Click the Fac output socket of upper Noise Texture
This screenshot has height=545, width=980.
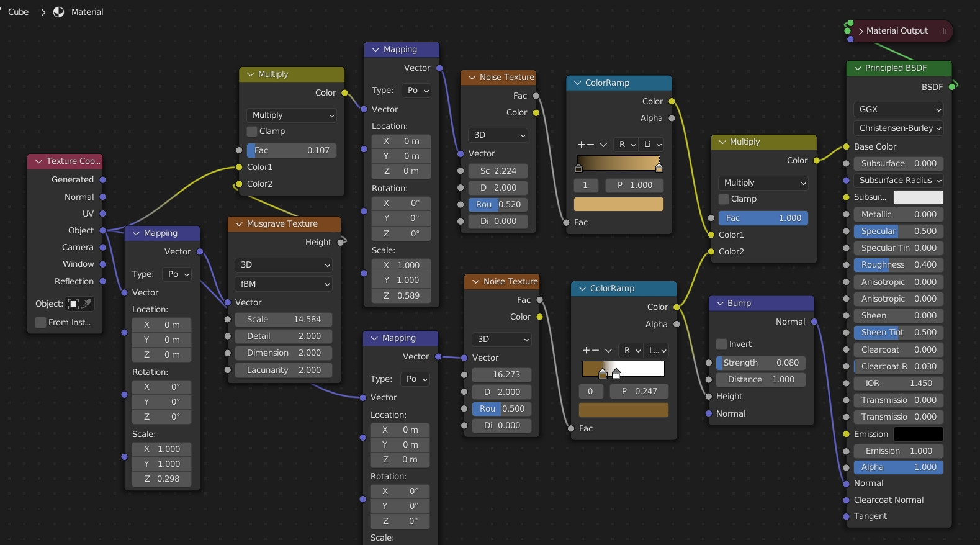[536, 96]
